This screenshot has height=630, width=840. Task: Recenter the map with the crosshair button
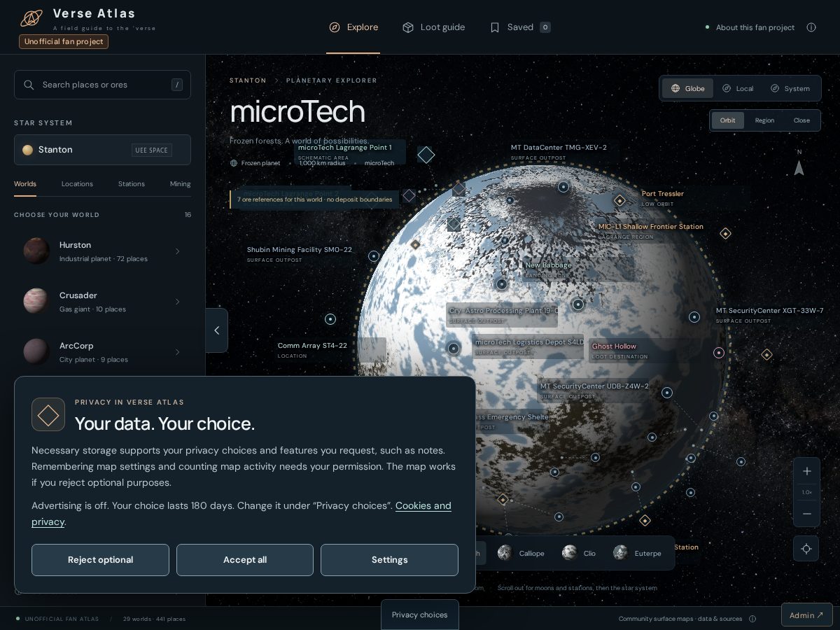(806, 549)
